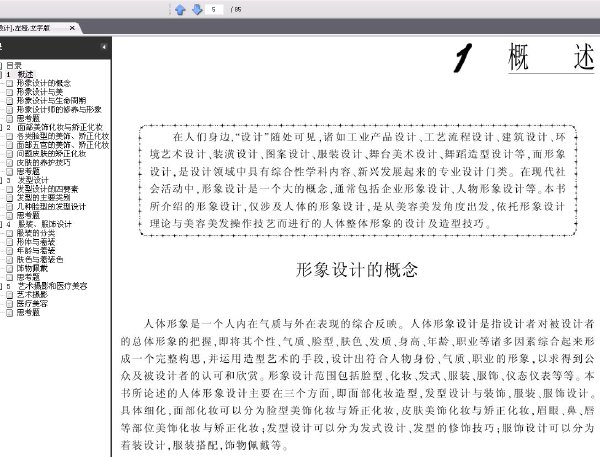Click bookmark icon beside 几种脸型的发型设计

click(10, 206)
